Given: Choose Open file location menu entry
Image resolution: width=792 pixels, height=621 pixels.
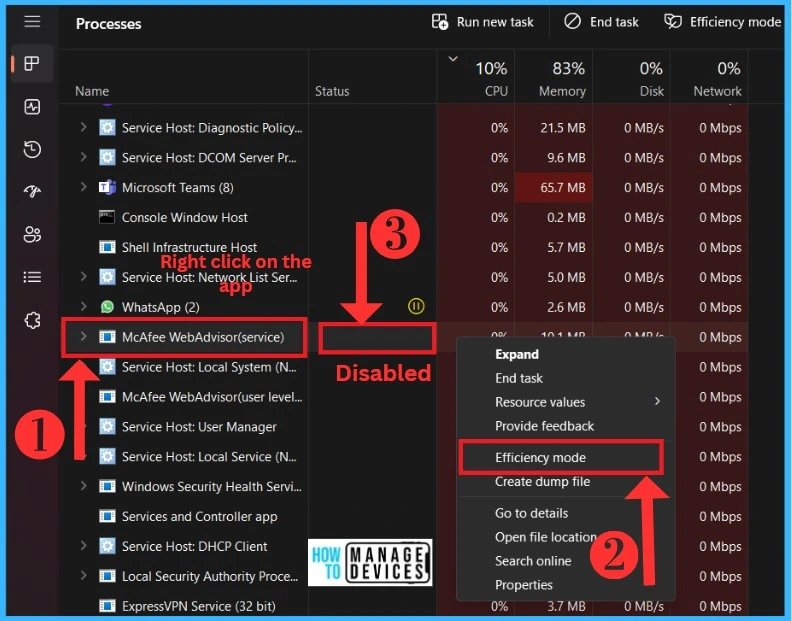Looking at the screenshot, I should pos(546,537).
